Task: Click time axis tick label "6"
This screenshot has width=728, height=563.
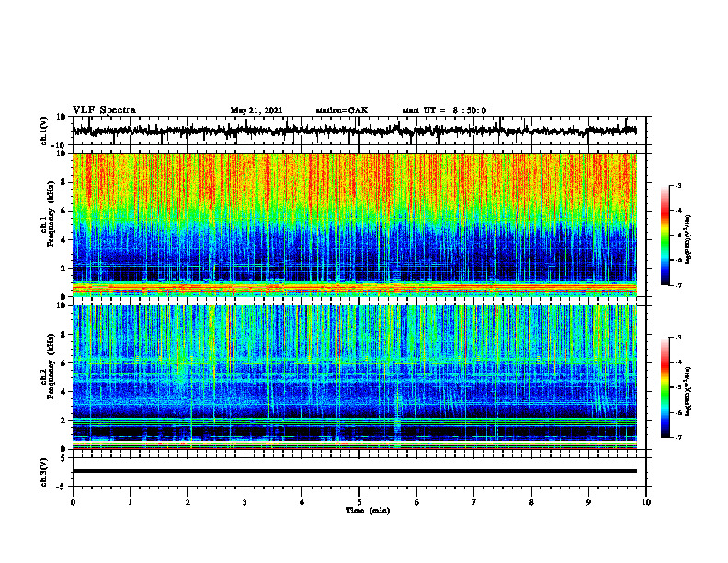Action: (417, 502)
